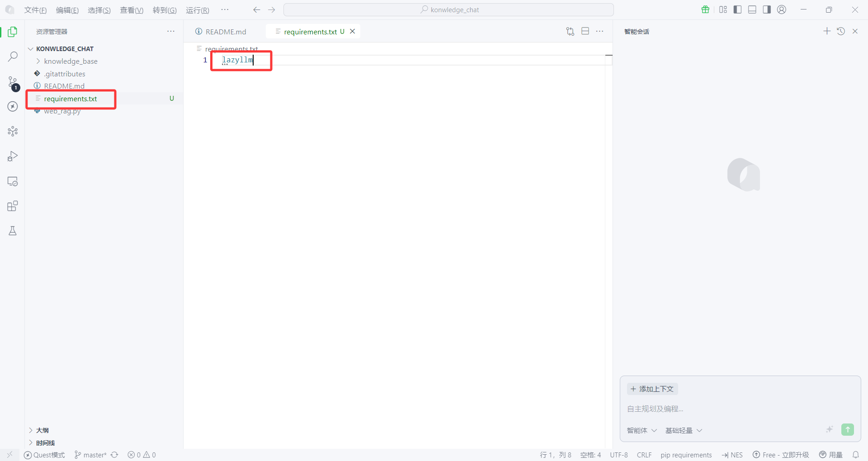
Task: Open the 基础轻量 model dropdown
Action: pos(684,430)
